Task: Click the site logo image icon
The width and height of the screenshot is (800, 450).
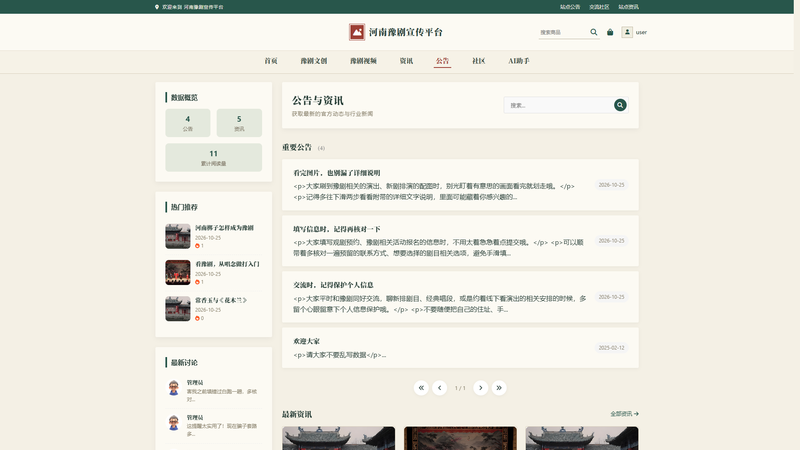Action: [357, 32]
